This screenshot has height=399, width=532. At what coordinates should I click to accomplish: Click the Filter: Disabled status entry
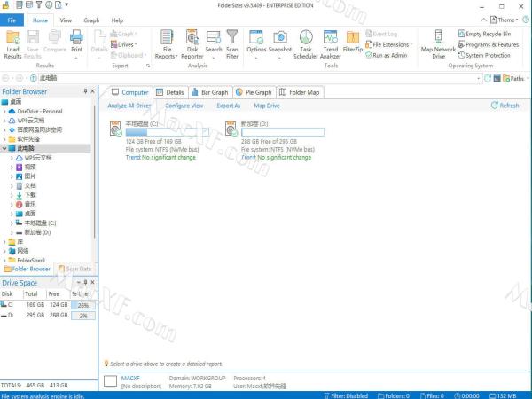(346, 395)
